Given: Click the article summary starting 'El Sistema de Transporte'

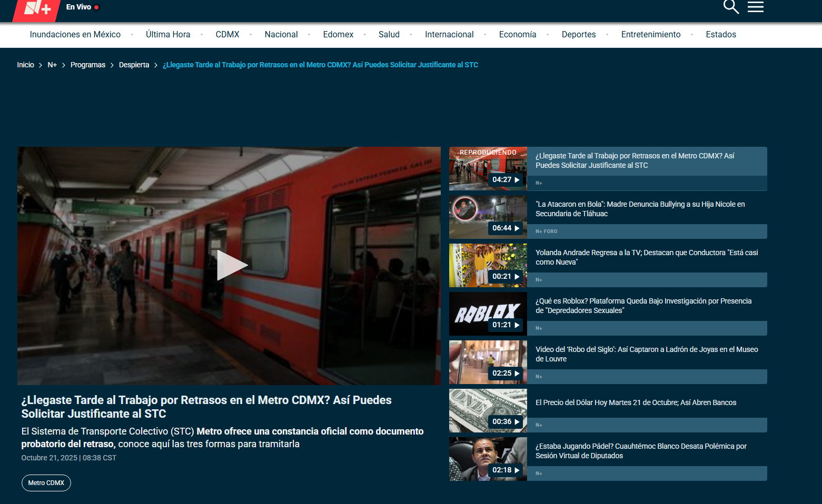Looking at the screenshot, I should coord(222,438).
